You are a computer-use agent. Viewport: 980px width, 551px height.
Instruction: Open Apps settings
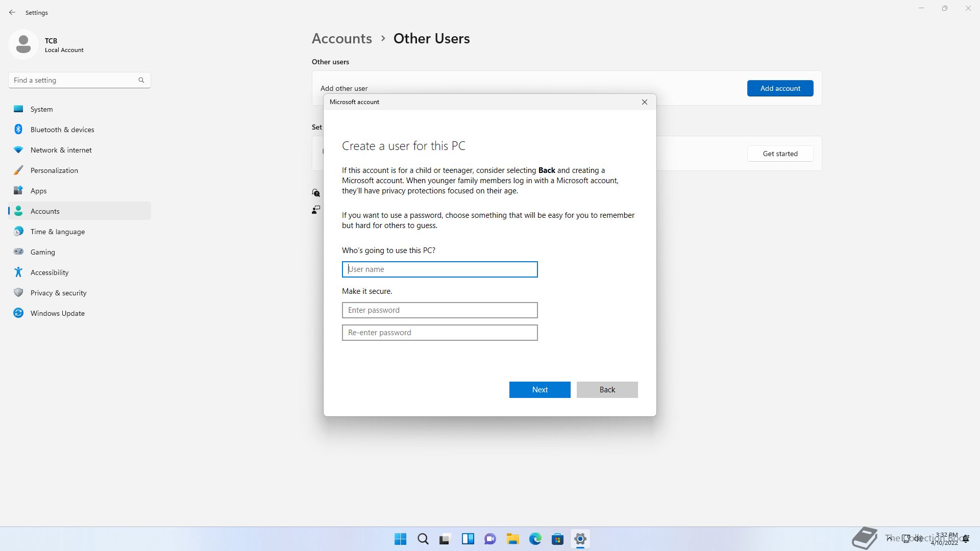click(x=80, y=191)
